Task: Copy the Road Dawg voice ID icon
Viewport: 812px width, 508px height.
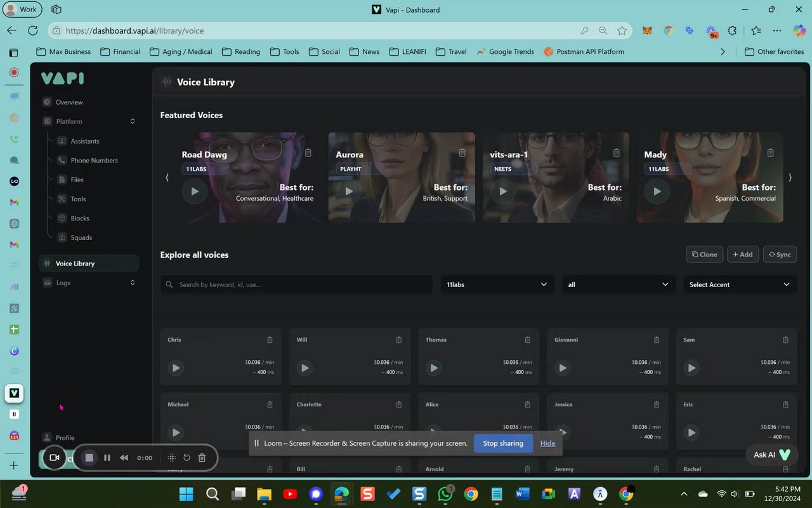Action: (308, 153)
